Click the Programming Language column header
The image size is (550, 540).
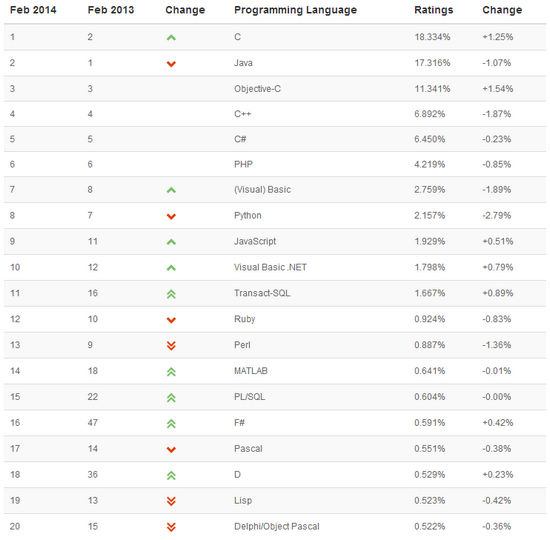(x=295, y=10)
